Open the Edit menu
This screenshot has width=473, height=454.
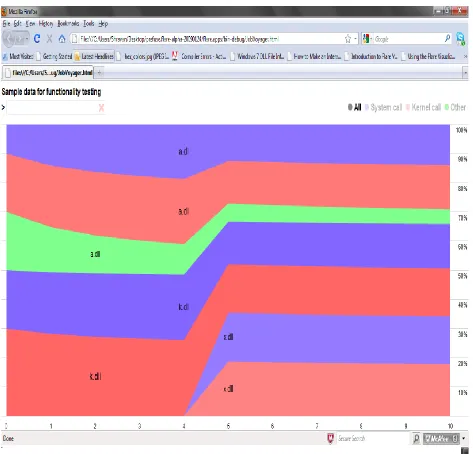(x=18, y=23)
